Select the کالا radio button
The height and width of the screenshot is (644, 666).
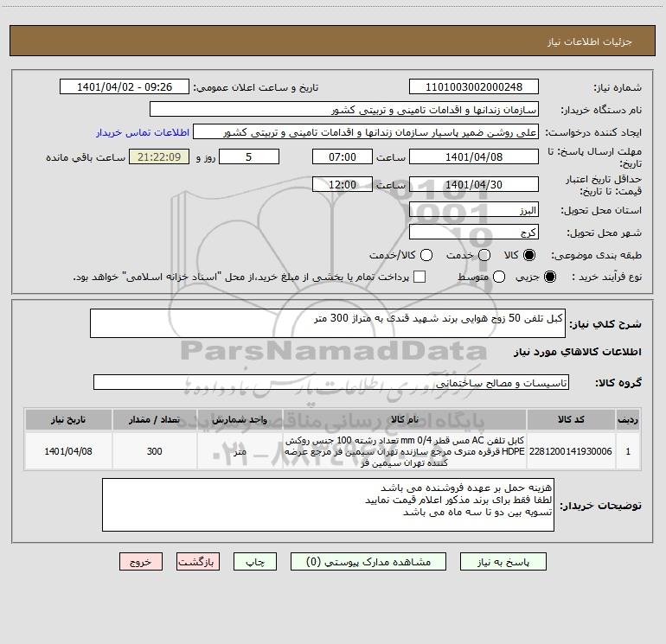point(529,255)
